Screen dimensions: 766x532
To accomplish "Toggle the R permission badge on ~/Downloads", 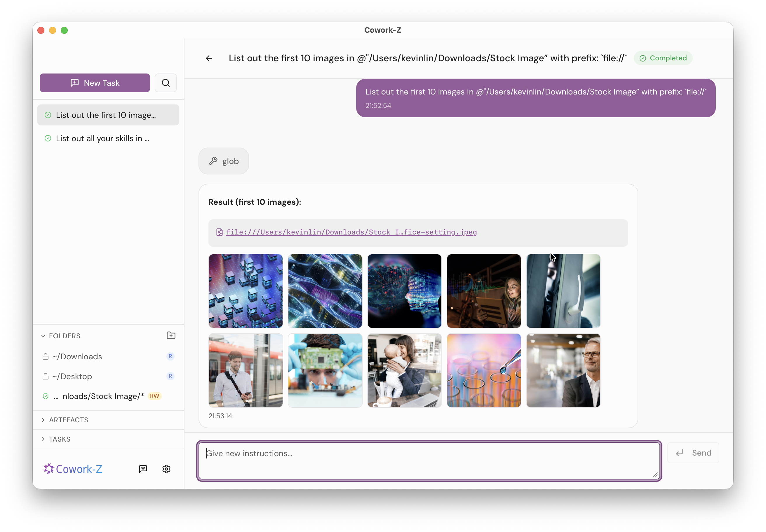I will coord(170,356).
